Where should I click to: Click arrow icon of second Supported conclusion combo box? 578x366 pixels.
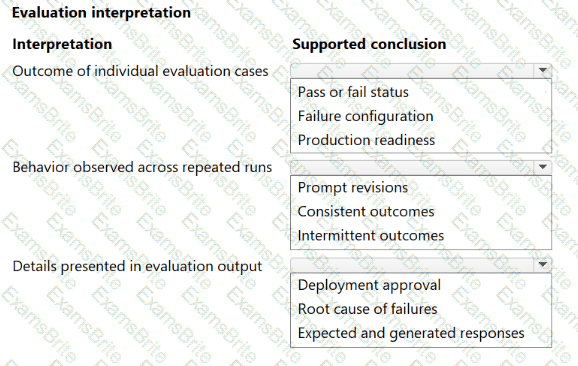pos(543,167)
